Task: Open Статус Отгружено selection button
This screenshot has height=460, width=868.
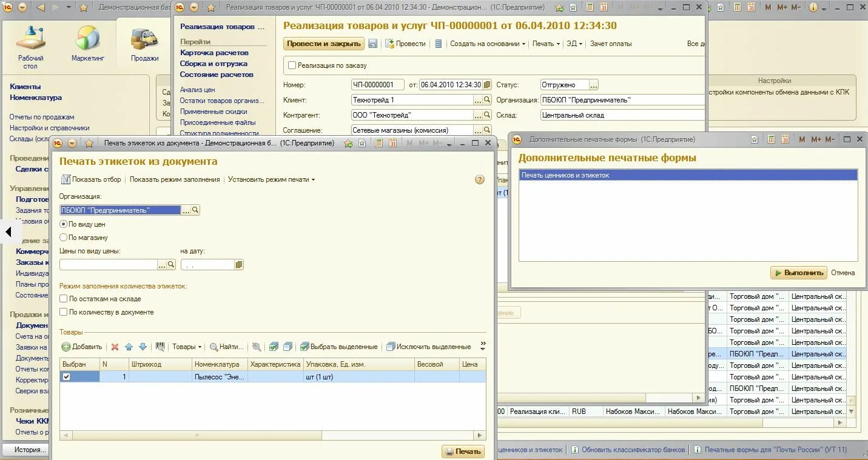Action: (594, 85)
